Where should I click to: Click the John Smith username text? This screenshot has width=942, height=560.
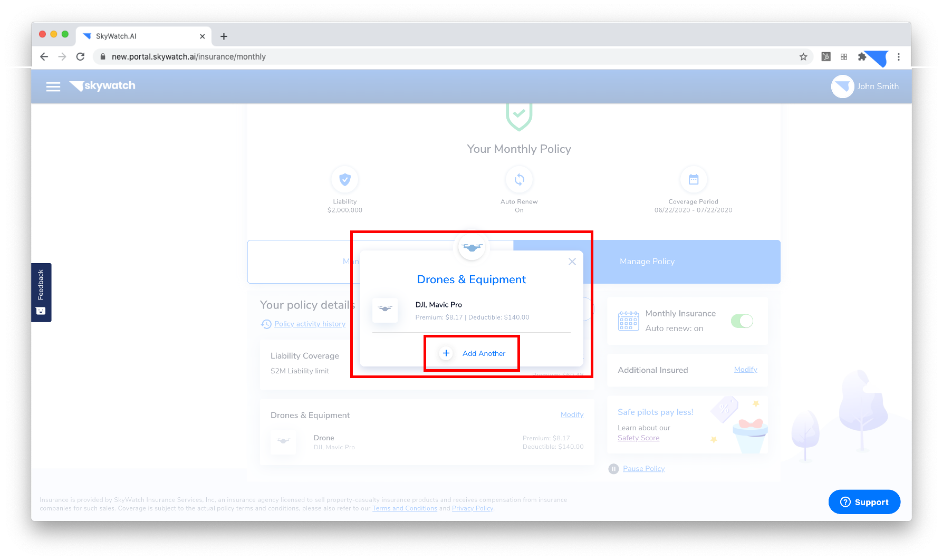click(878, 86)
